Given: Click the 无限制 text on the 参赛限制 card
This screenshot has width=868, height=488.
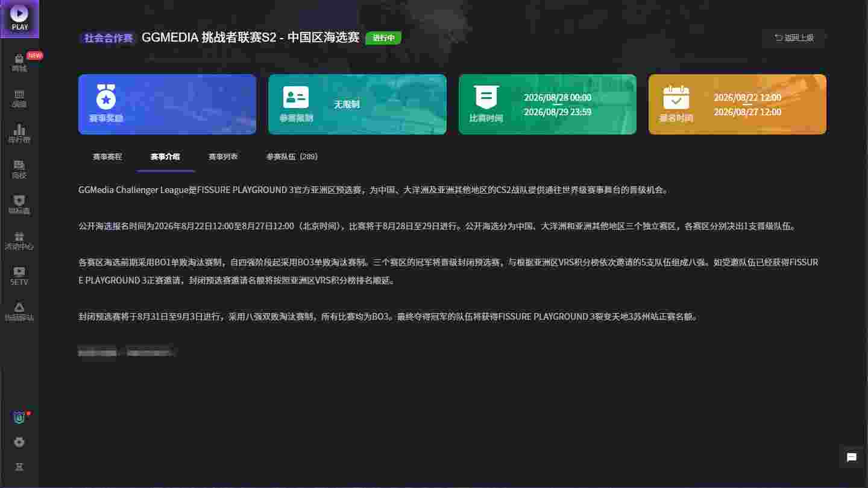Looking at the screenshot, I should click(347, 104).
